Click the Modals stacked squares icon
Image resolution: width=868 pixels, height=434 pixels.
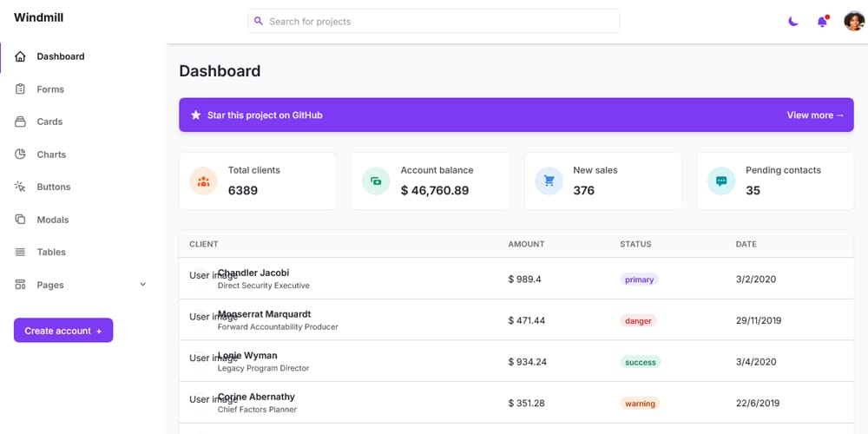pyautogui.click(x=20, y=220)
